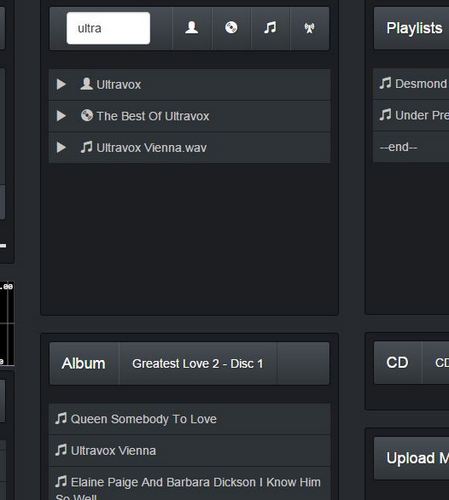Click note icon beside Under Pre playlist

pos(385,115)
